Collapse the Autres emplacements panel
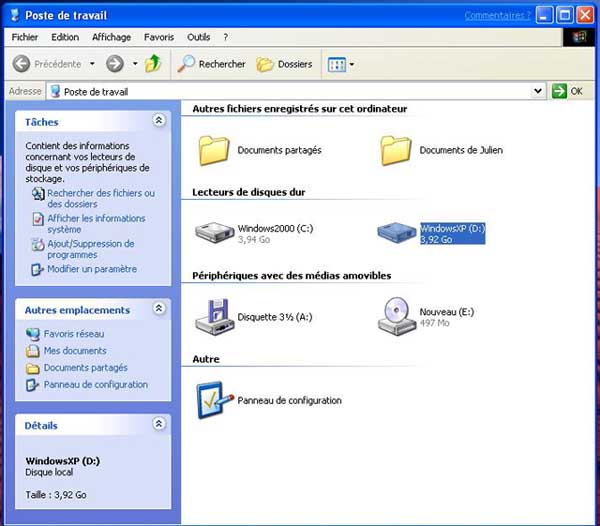600x526 pixels. click(159, 308)
